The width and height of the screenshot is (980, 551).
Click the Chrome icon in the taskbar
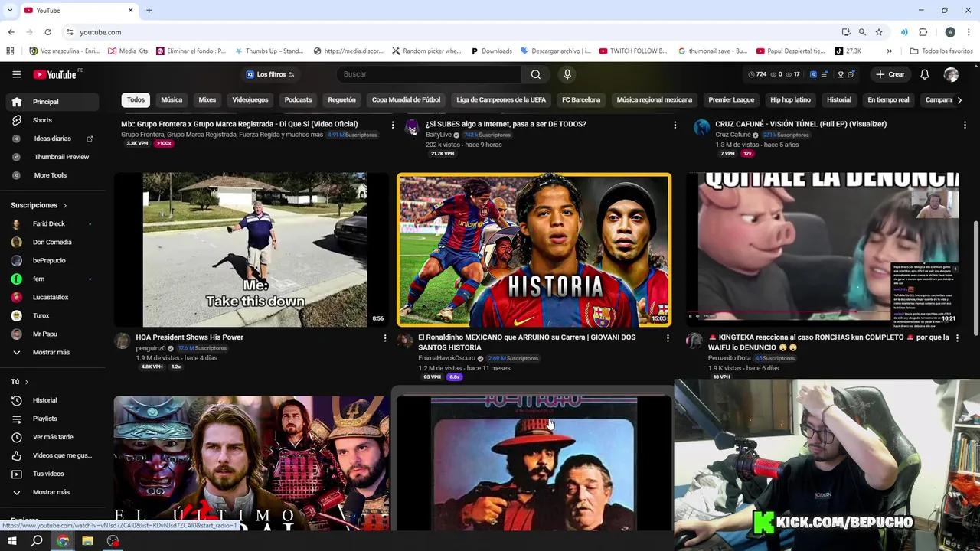point(63,541)
